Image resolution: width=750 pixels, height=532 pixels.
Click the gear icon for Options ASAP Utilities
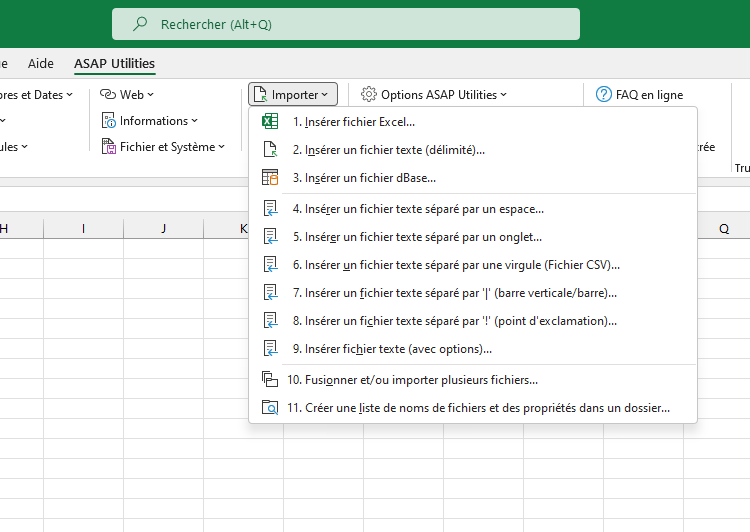click(x=368, y=94)
